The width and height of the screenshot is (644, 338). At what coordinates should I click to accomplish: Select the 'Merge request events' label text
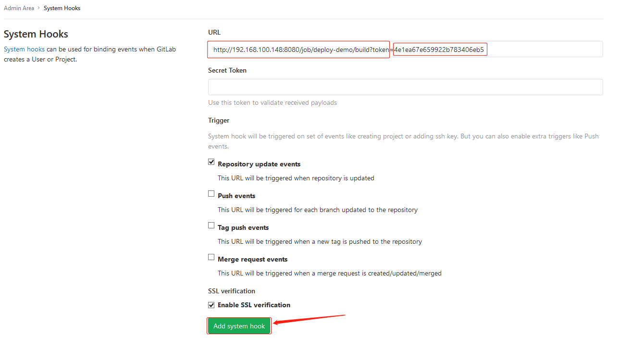tap(252, 259)
